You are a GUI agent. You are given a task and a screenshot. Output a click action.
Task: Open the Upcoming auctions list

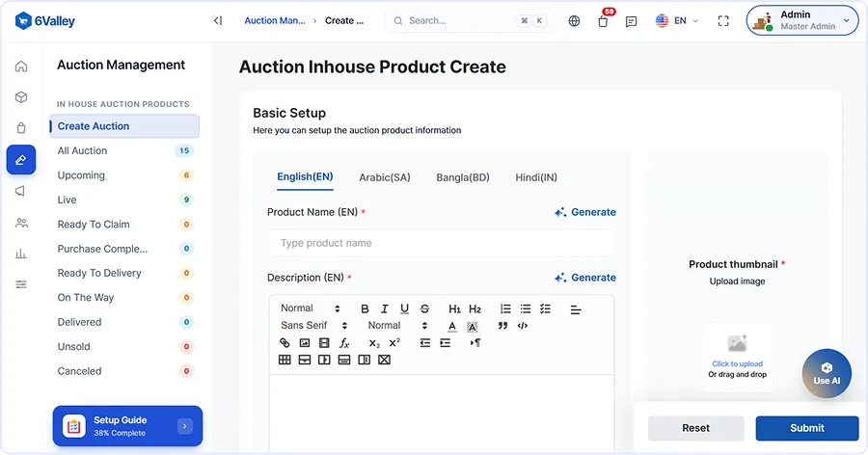124,175
